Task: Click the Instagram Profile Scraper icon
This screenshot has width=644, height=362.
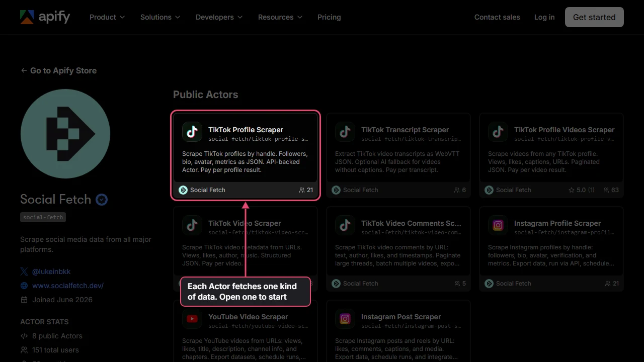Action: 498,225
